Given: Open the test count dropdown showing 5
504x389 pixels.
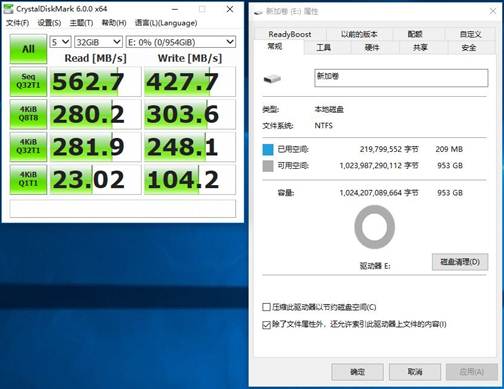Looking at the screenshot, I should (60, 42).
